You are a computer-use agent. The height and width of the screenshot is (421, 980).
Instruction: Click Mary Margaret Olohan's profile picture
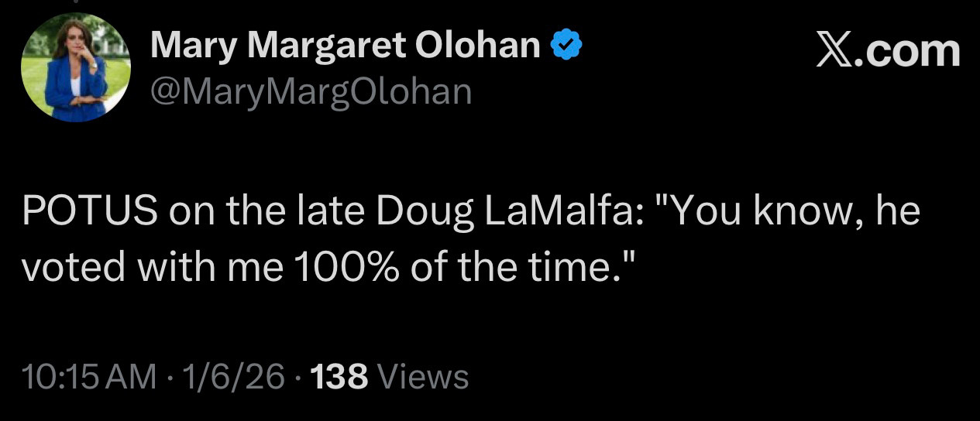coord(75,67)
